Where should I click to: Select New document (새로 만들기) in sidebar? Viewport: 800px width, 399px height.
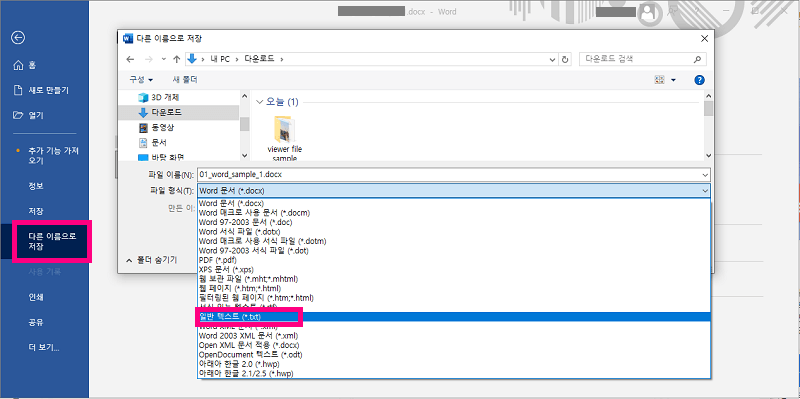point(41,90)
